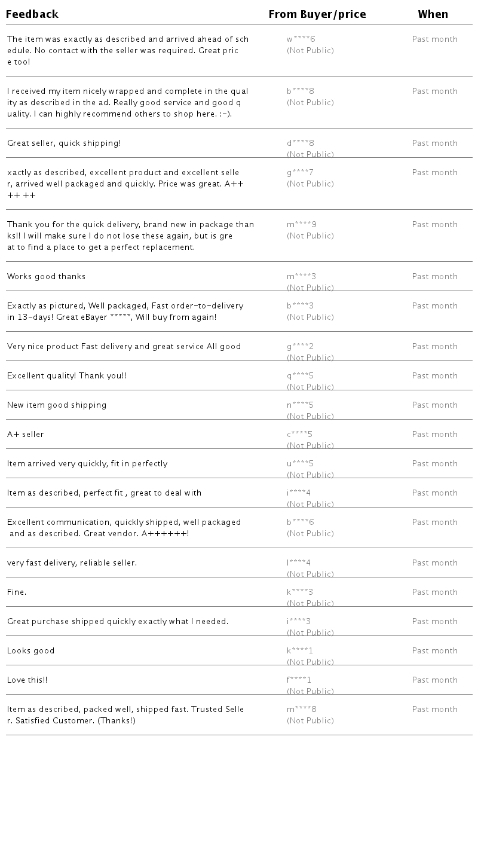Click the When column header
This screenshot has width=478, height=868.
[x=433, y=14]
